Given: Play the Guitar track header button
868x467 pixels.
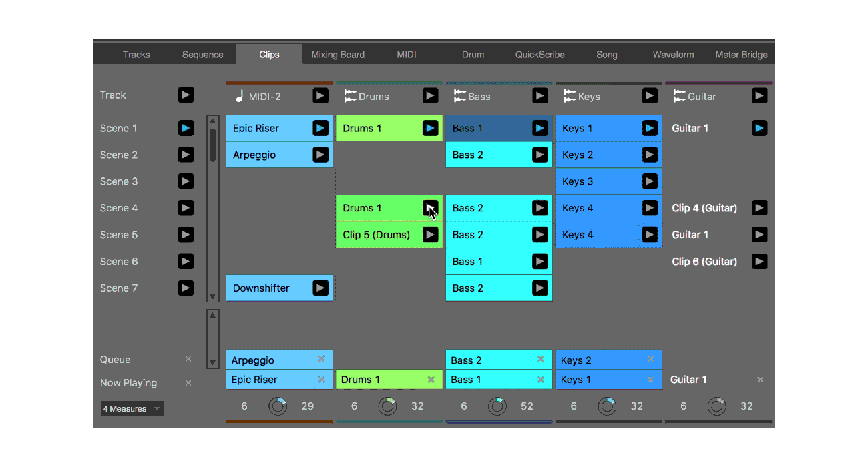Looking at the screenshot, I should pos(759,96).
